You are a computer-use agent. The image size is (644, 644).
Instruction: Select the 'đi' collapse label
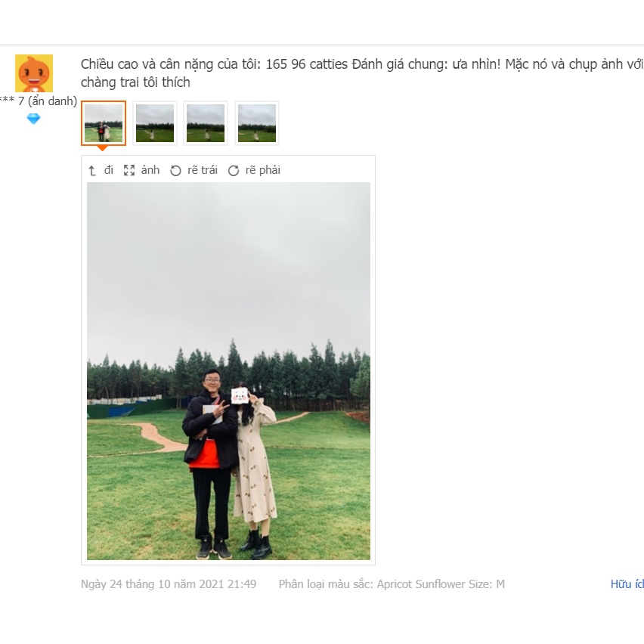coord(108,170)
